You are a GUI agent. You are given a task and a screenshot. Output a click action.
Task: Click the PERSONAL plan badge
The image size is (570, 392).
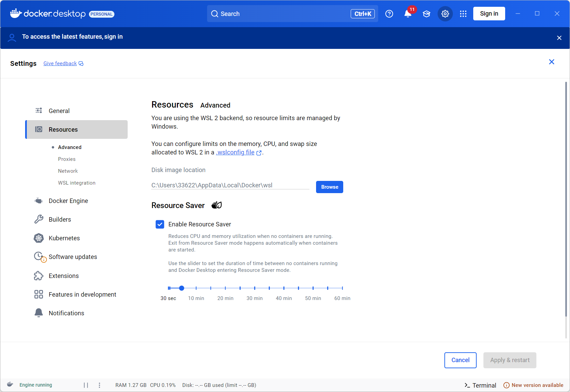point(102,14)
